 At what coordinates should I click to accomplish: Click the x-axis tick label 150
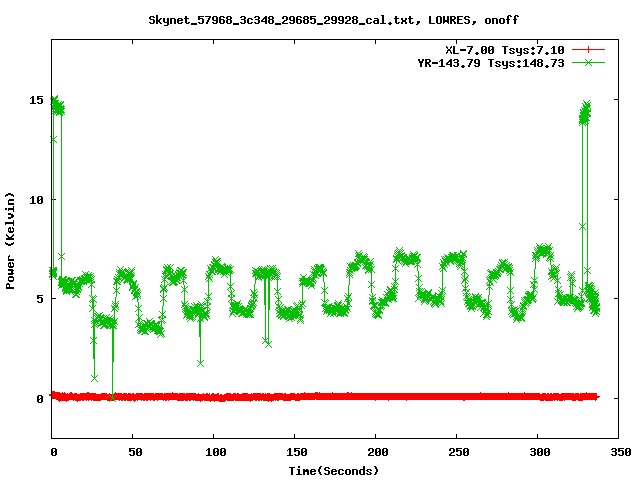click(296, 452)
